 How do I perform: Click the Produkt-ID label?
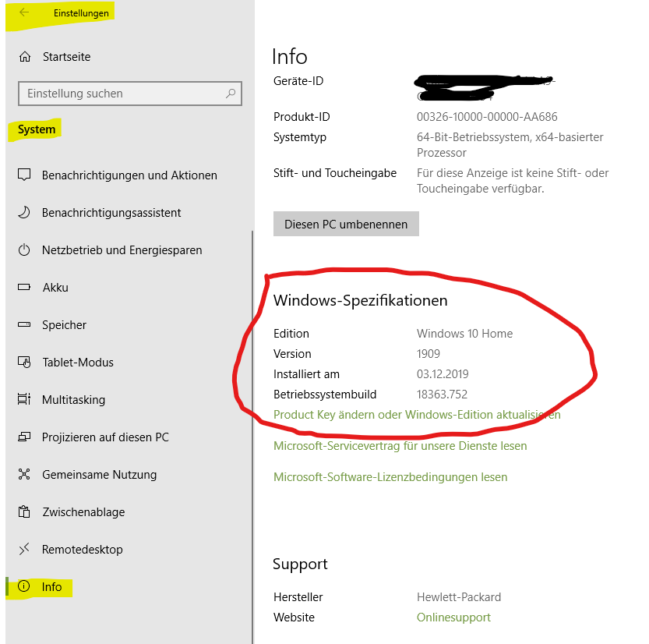coord(302,117)
